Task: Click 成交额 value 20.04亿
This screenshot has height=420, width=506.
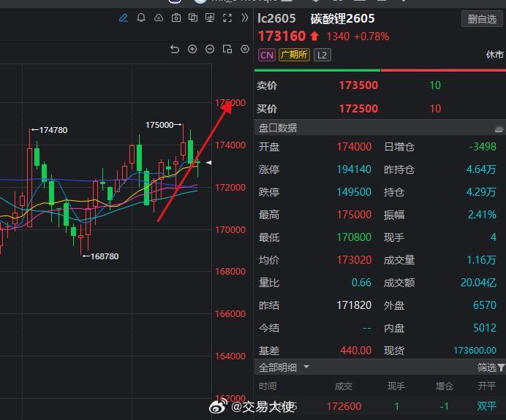Action: click(x=478, y=283)
